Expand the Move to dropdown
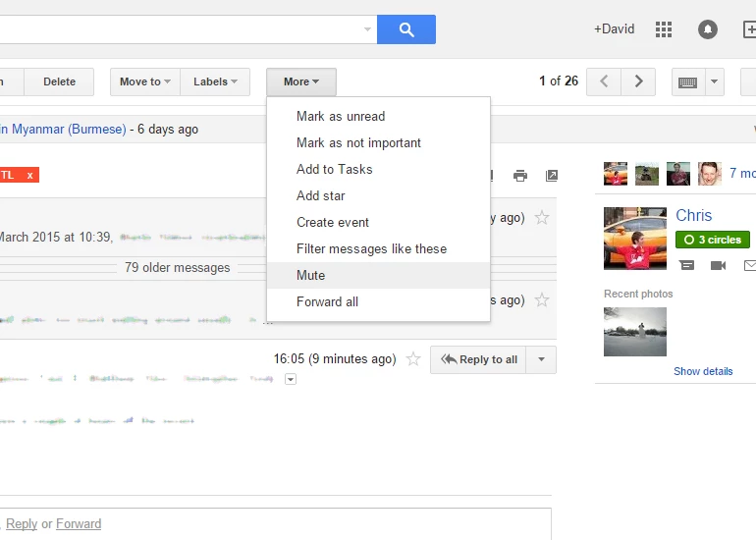Viewport: 756px width, 540px height. [145, 81]
